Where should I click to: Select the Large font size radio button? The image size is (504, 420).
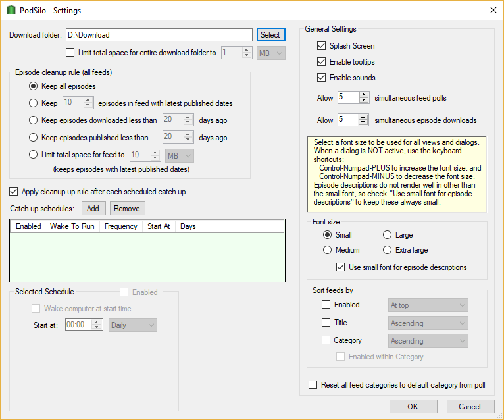coord(388,235)
